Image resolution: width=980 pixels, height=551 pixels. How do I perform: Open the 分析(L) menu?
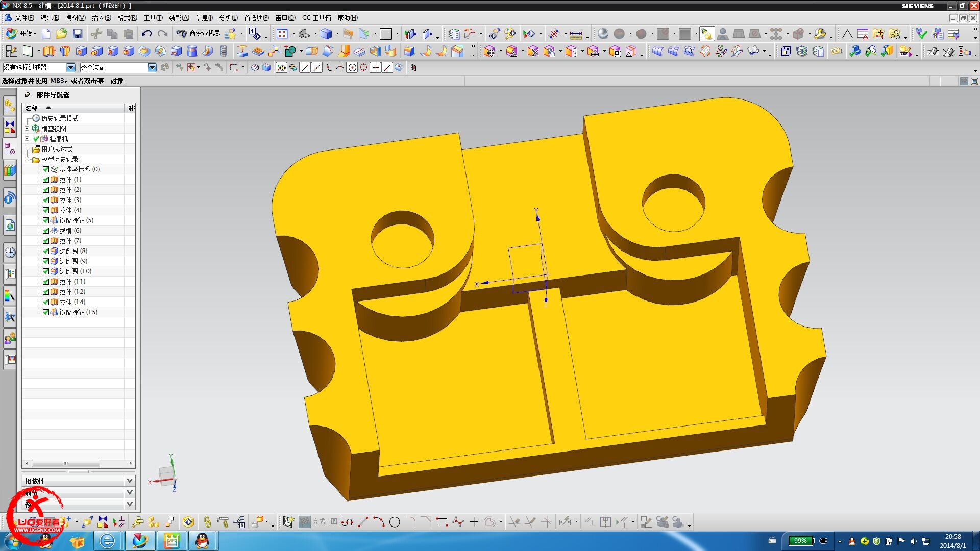(x=229, y=18)
